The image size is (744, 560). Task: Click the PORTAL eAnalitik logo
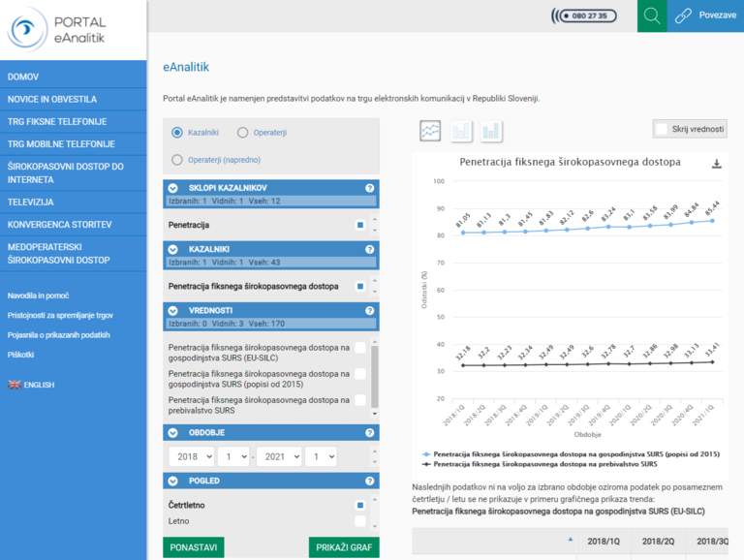[58, 29]
